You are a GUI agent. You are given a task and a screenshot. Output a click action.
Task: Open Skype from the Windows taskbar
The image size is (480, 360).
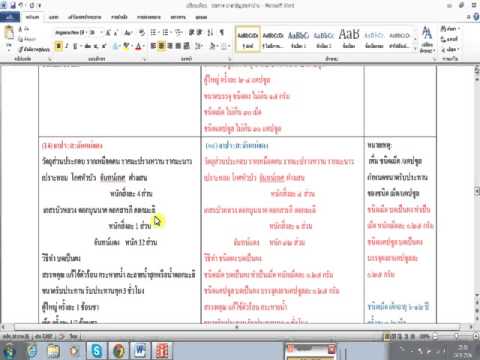(97, 350)
